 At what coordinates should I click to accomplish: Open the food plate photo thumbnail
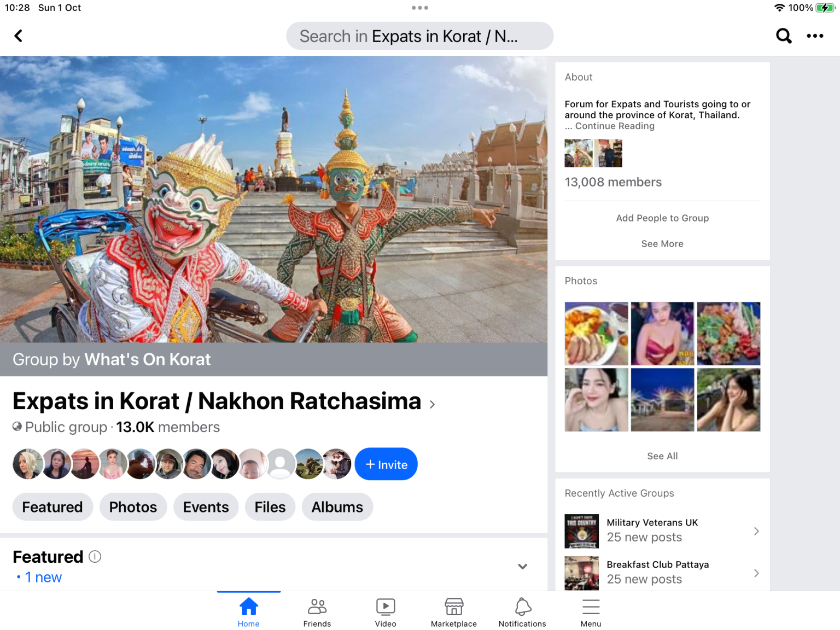click(597, 334)
